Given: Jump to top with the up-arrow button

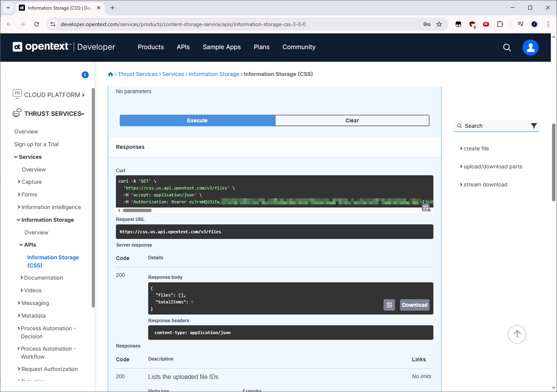Looking at the screenshot, I should tap(517, 334).
